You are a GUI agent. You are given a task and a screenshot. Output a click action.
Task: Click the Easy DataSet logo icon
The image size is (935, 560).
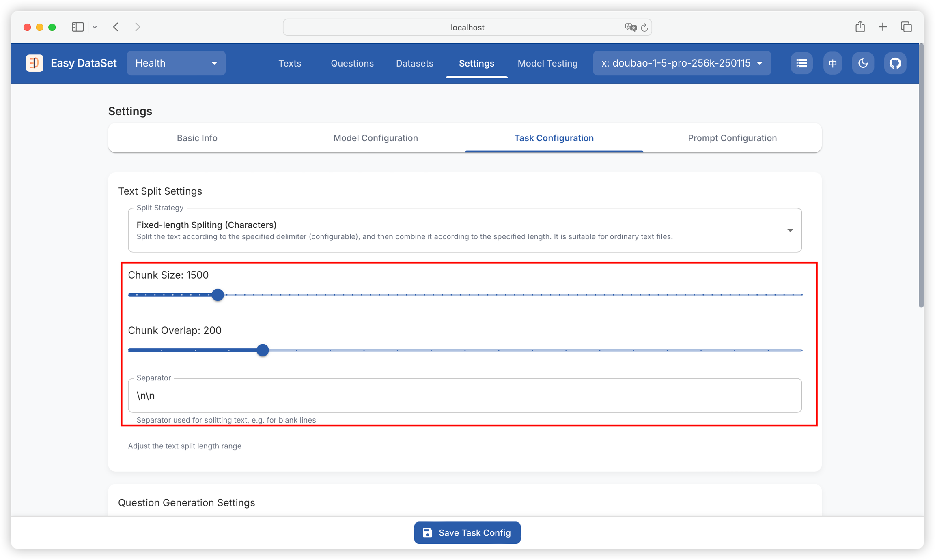(x=34, y=63)
